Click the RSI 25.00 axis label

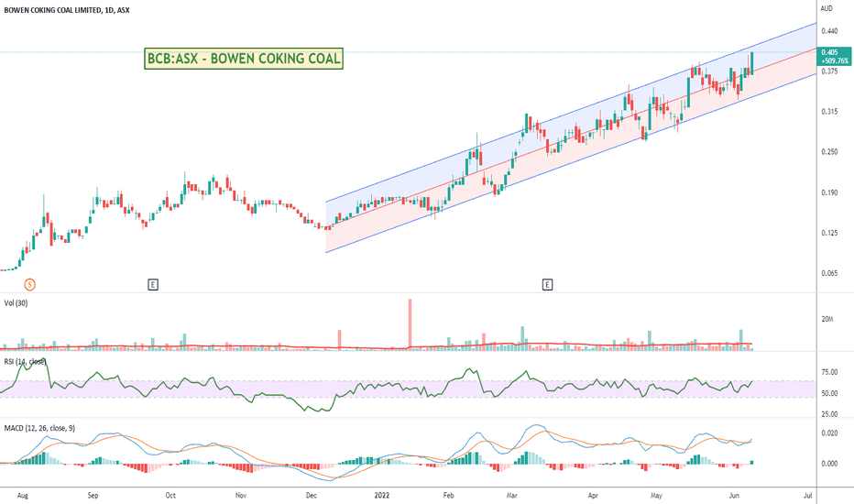(829, 414)
